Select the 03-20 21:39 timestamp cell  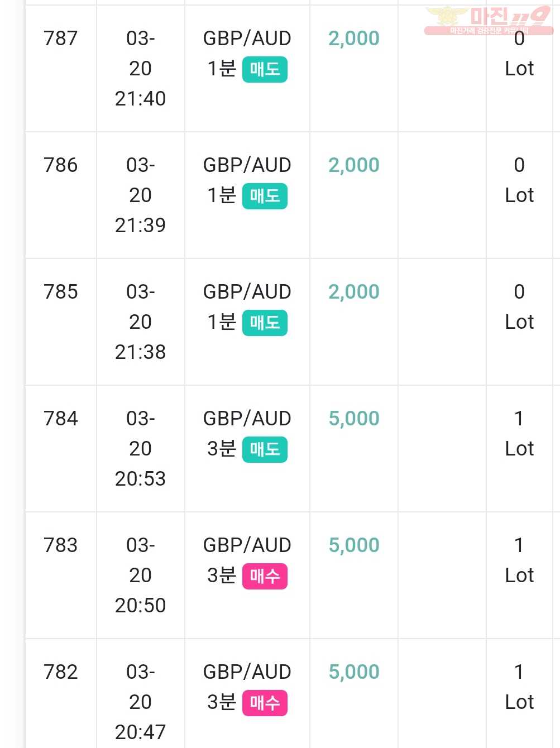click(x=141, y=195)
